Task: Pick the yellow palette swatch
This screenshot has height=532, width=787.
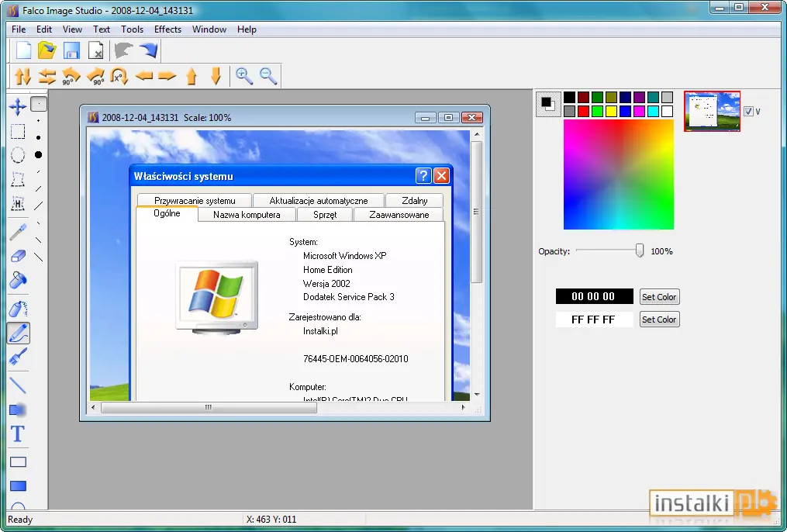Action: (x=611, y=112)
